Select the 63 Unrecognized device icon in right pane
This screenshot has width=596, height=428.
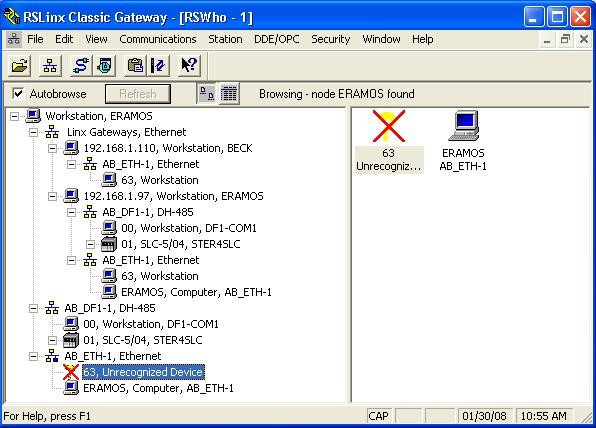pyautogui.click(x=388, y=141)
